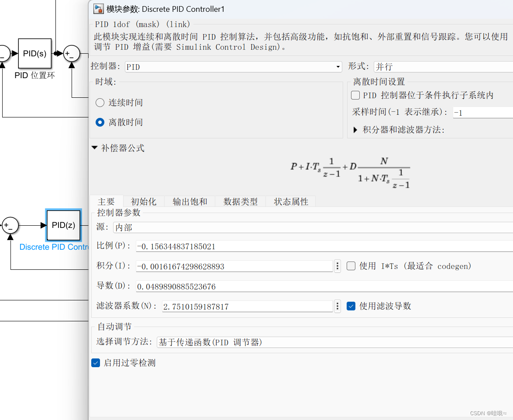This screenshot has width=513, height=420.
Task: Click the compensator formula equation
Action: pyautogui.click(x=350, y=173)
